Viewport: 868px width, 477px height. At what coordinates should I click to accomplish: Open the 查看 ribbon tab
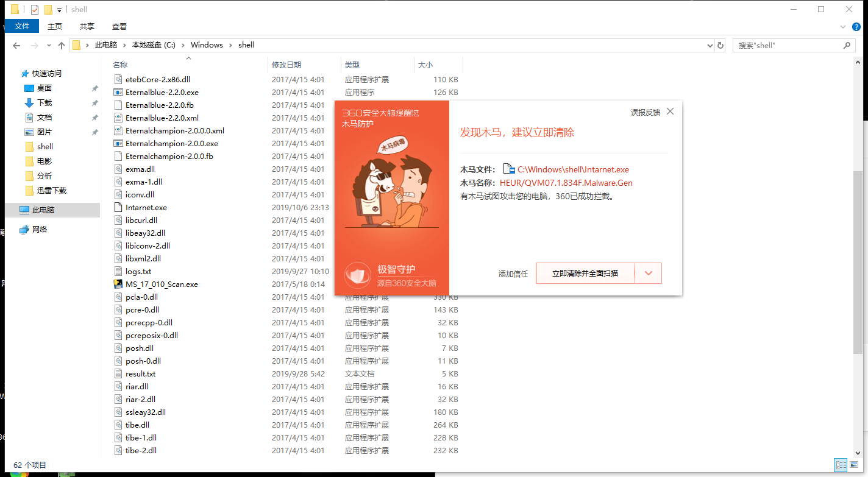[x=119, y=26]
